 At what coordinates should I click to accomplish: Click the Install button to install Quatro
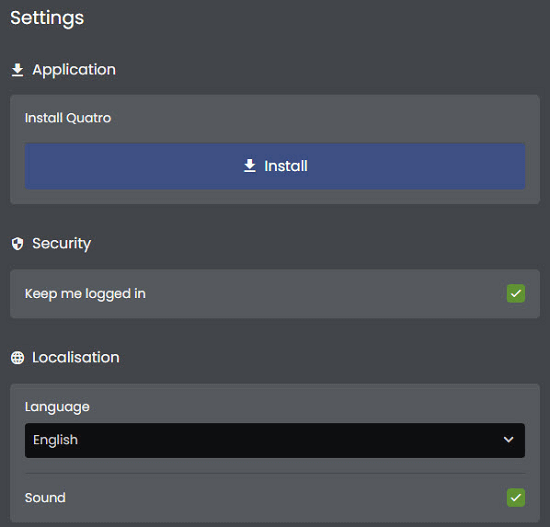[x=275, y=166]
